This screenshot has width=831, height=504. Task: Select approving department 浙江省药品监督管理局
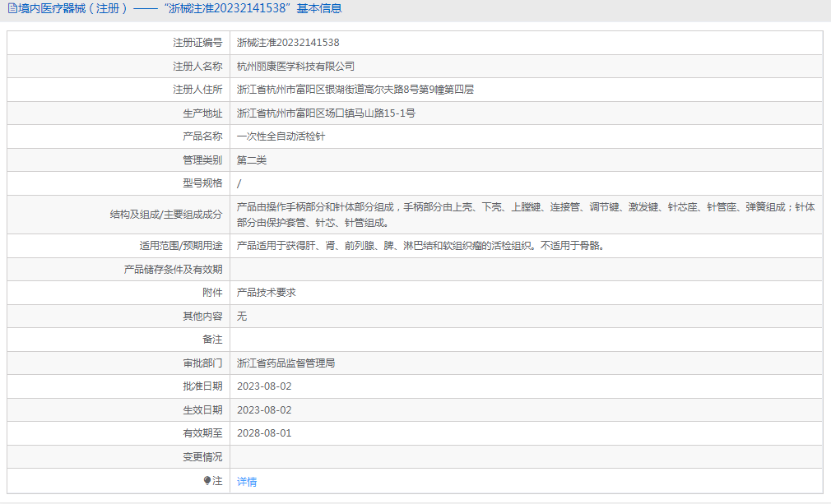pos(286,363)
